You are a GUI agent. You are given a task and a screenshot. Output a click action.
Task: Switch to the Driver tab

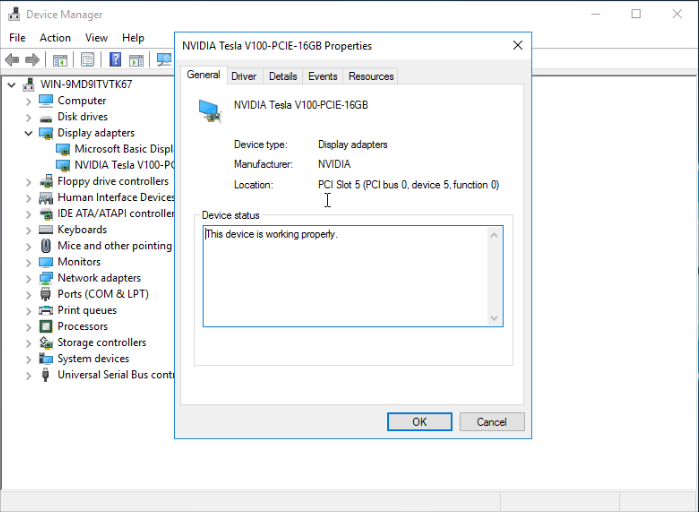click(x=243, y=76)
